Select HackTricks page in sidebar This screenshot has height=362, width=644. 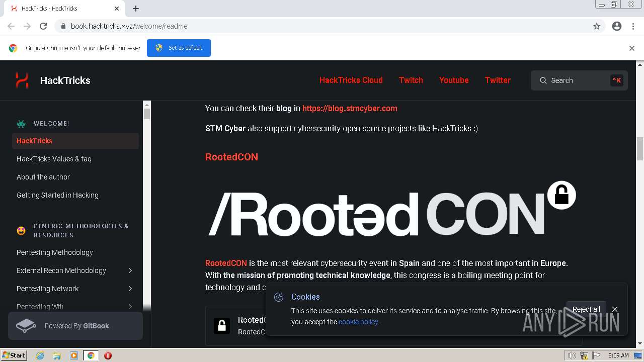75,141
